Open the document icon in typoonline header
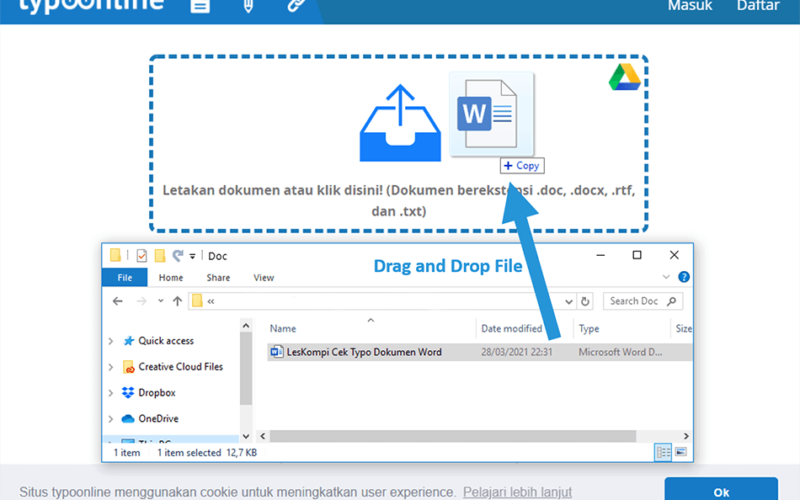This screenshot has width=800, height=500. (x=200, y=6)
